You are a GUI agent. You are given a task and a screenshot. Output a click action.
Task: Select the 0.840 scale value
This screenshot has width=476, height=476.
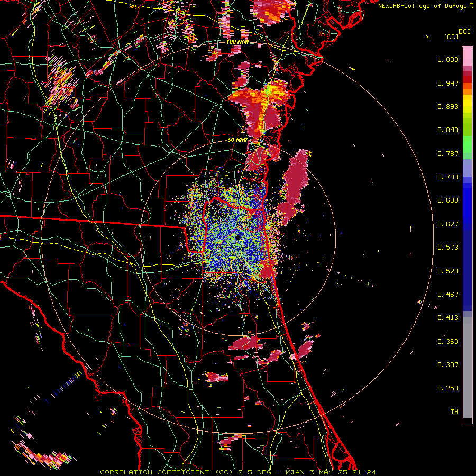(448, 130)
